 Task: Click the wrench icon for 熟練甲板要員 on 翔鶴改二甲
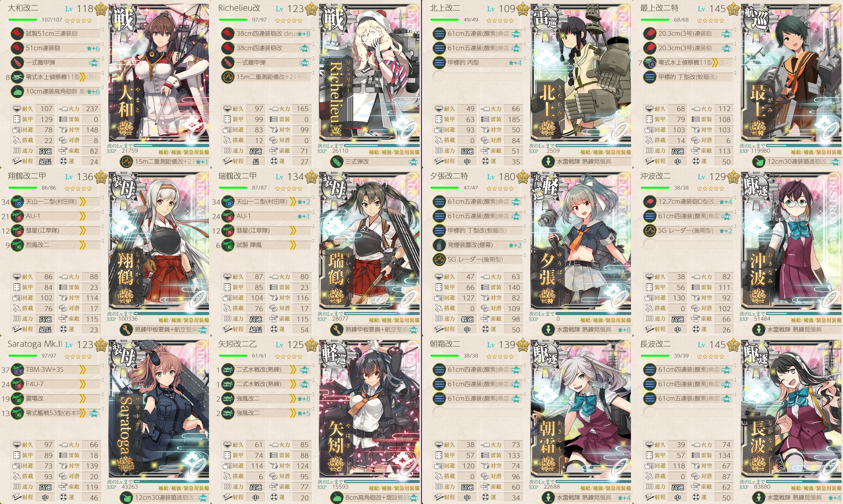126,330
